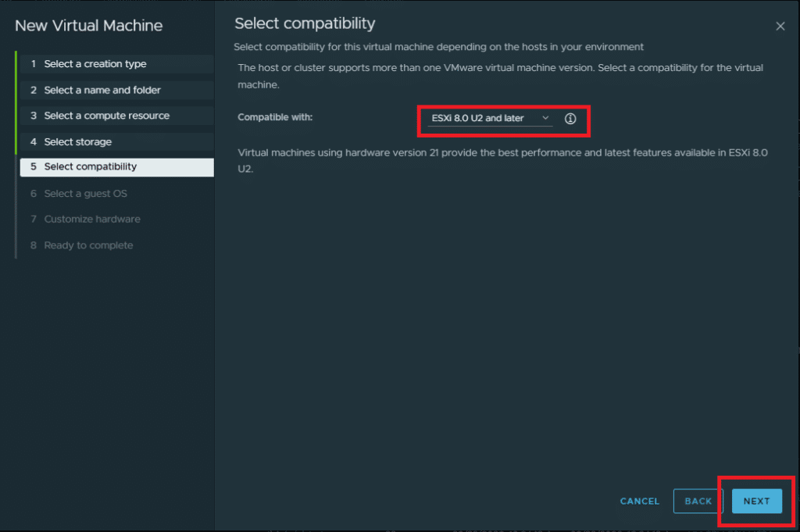Click the info icon beside compatibility dropdown
The image size is (800, 532).
[570, 119]
